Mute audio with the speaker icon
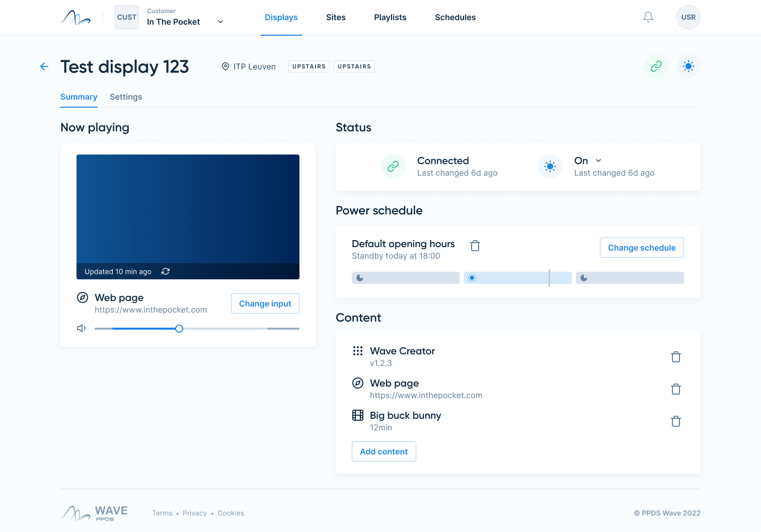Viewport: 761px width, 532px height. click(x=81, y=328)
